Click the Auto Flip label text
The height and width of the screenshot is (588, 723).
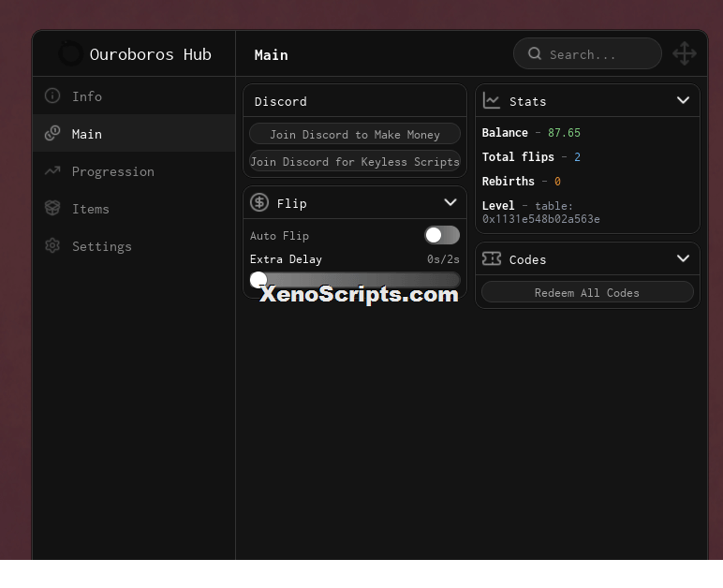pyautogui.click(x=279, y=235)
